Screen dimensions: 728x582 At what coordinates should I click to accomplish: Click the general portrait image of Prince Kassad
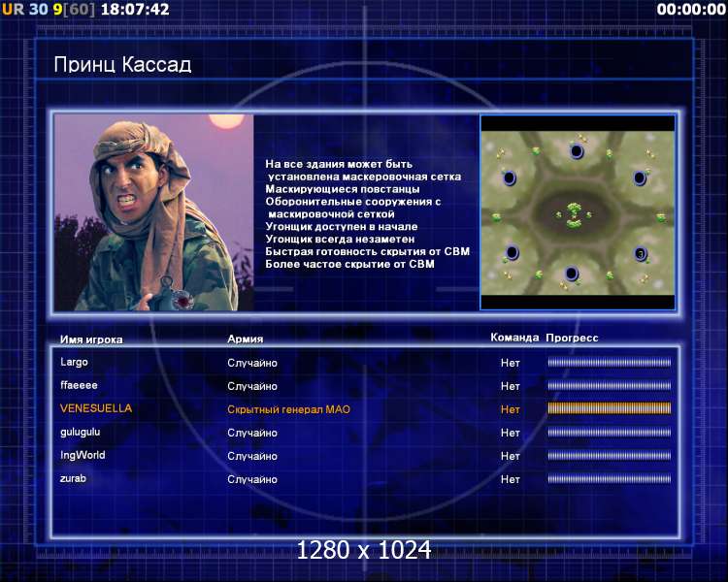pyautogui.click(x=154, y=212)
